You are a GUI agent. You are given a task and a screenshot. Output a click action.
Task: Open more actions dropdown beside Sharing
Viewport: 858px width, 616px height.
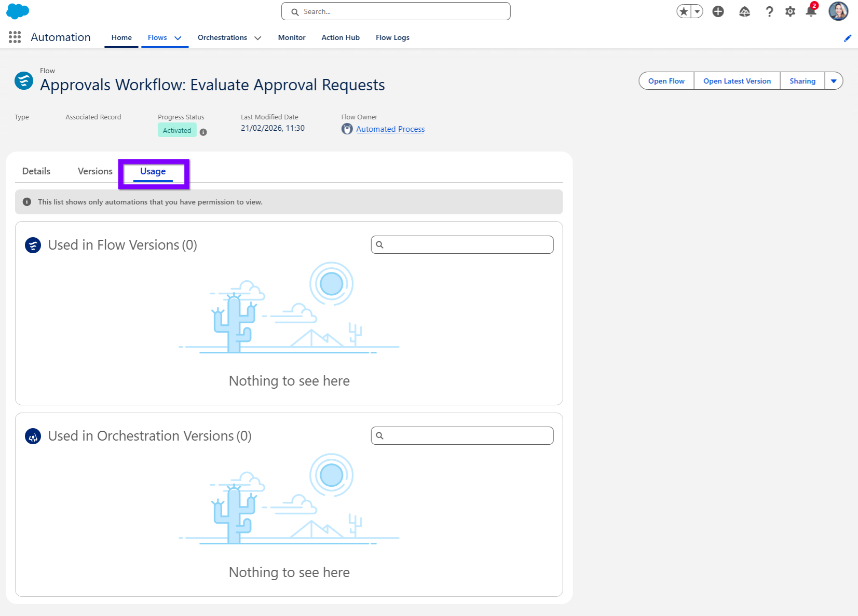point(834,81)
